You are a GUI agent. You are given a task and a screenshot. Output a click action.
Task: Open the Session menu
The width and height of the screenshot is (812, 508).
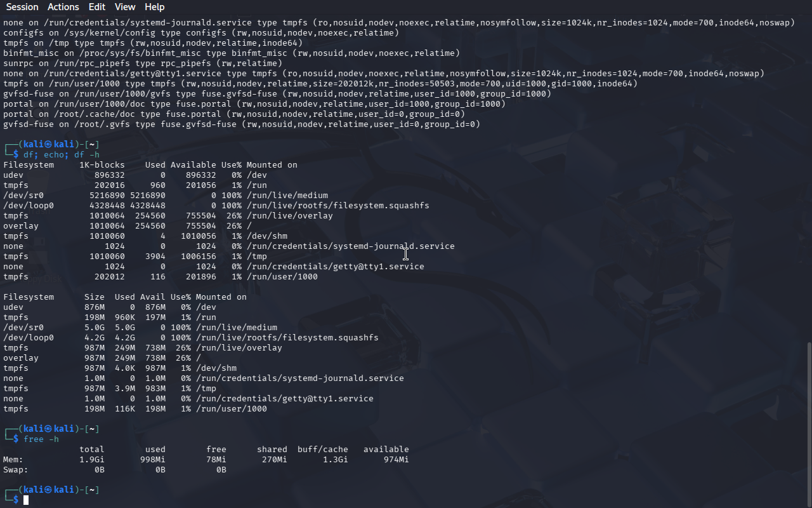click(x=22, y=7)
